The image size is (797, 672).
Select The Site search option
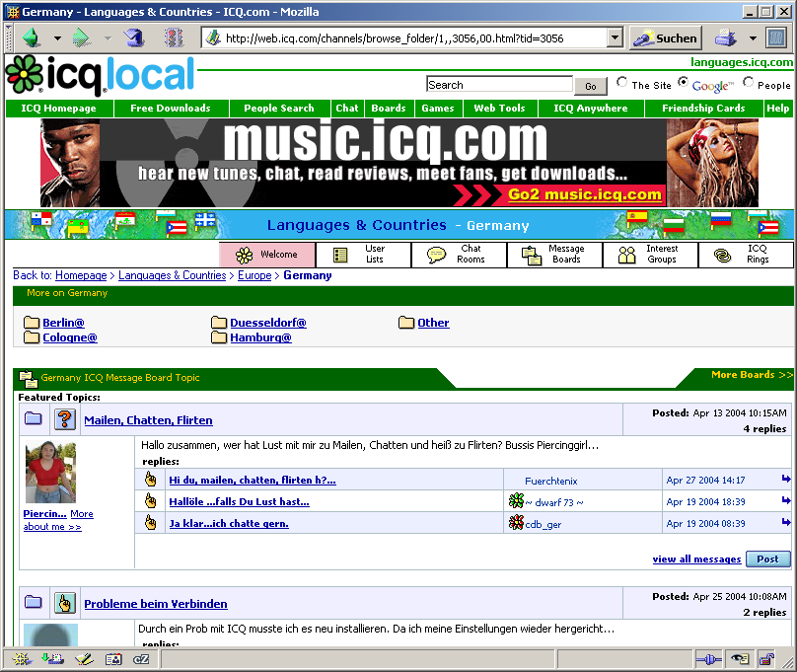(620, 83)
